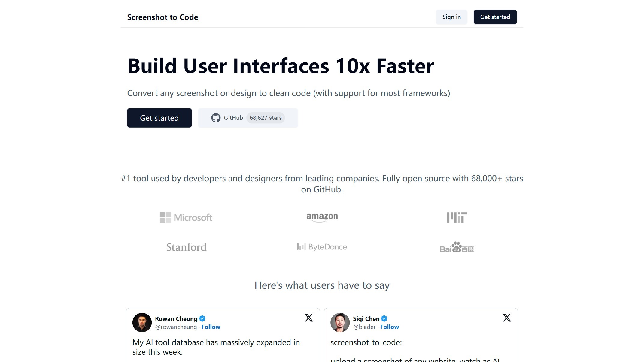
Task: Click the Microsoft logo
Action: (x=186, y=217)
